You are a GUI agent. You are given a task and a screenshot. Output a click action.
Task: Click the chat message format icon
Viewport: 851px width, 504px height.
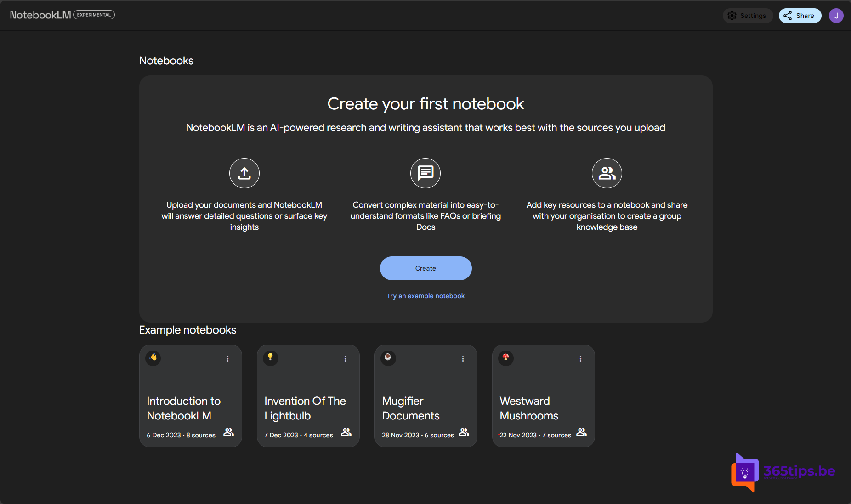[x=425, y=173]
